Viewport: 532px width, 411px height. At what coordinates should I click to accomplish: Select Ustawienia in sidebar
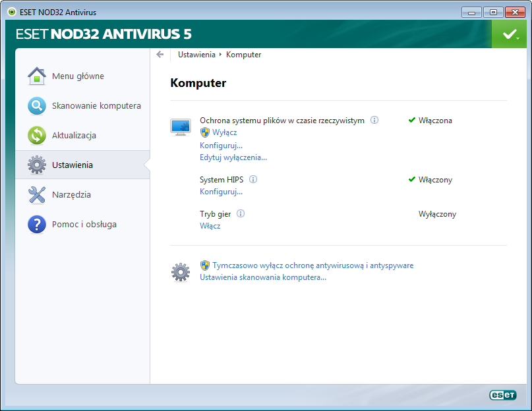[82, 165]
